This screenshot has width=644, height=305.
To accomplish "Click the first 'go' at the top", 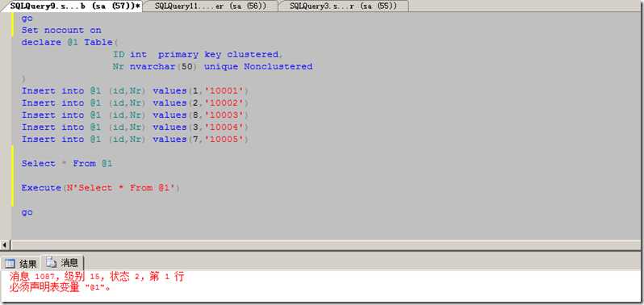I will click(27, 19).
